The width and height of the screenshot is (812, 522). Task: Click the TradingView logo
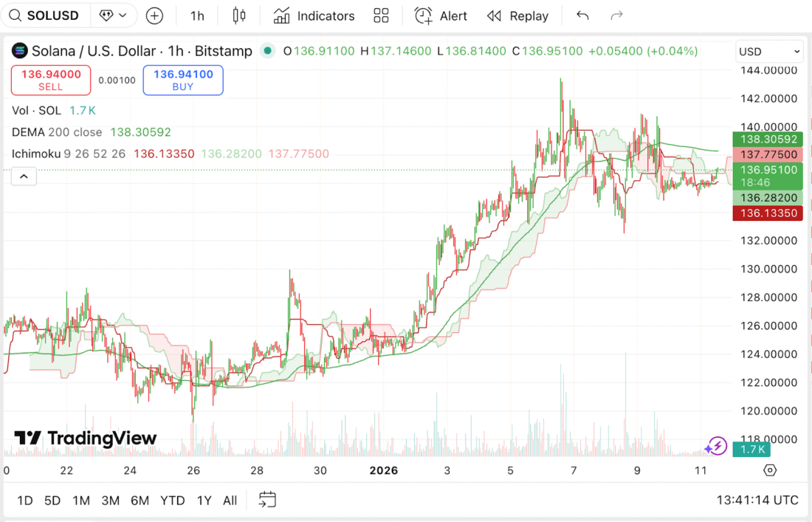click(86, 438)
